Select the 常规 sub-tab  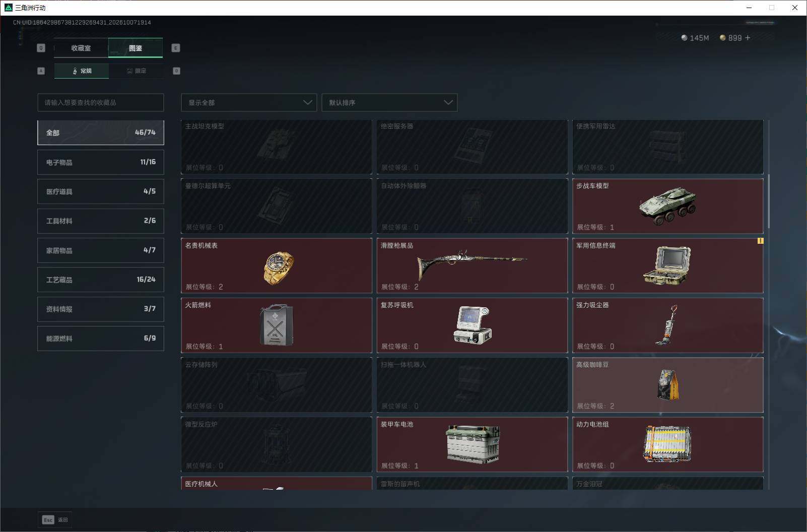tap(82, 71)
